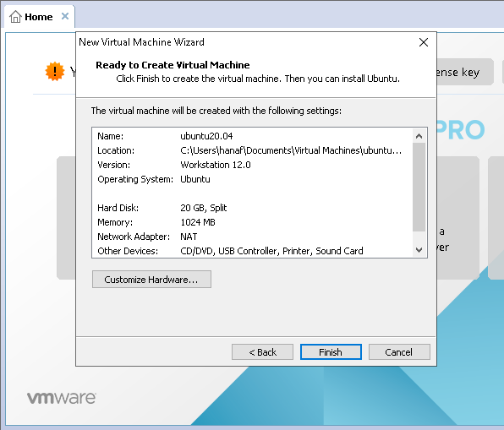The width and height of the screenshot is (504, 430).
Task: Go back with the < Back button
Action: 262,352
